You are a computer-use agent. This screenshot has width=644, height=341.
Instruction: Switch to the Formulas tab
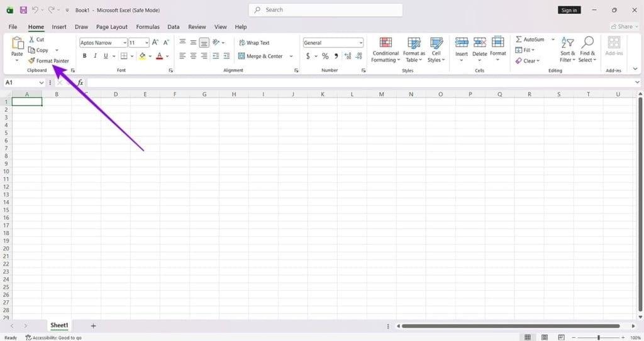(148, 26)
